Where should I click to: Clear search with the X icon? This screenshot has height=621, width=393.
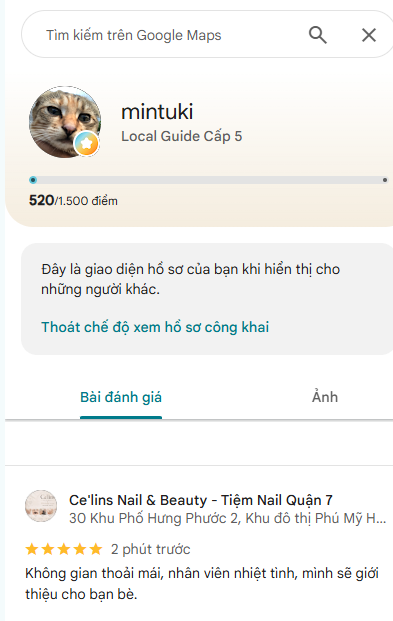[369, 35]
